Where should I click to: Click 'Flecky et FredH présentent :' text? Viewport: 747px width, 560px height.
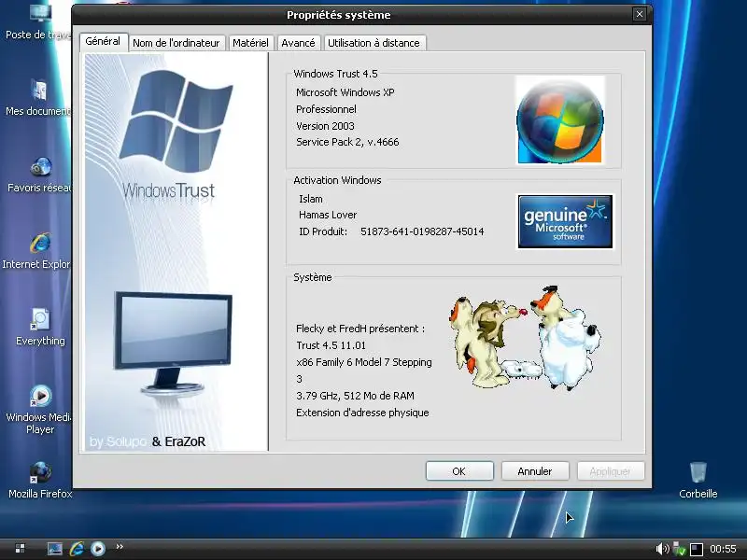360,329
